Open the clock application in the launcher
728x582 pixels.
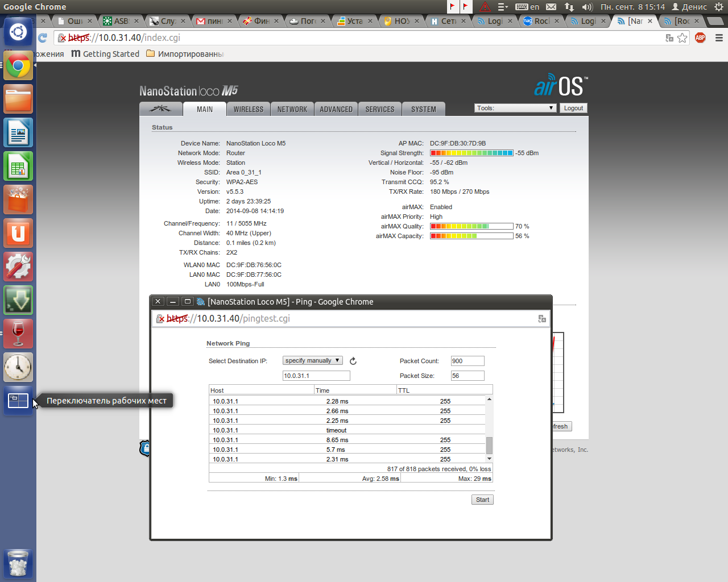[x=18, y=368]
